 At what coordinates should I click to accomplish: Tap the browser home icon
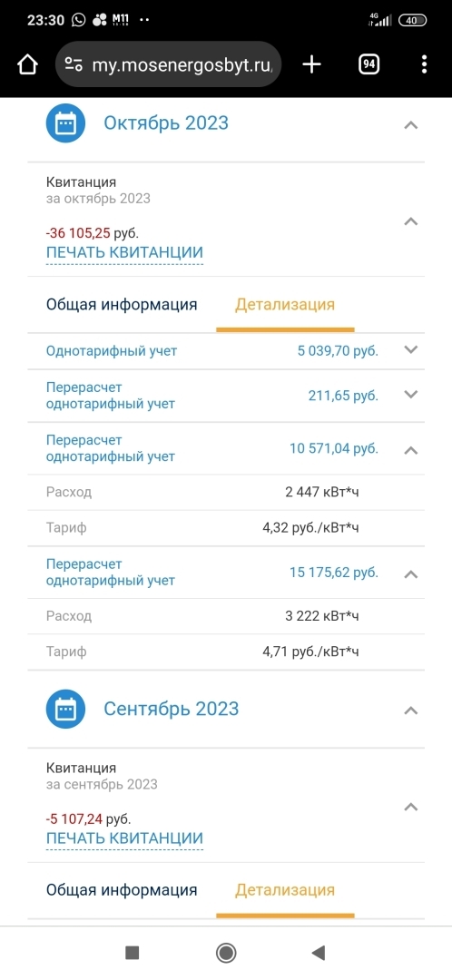(x=27, y=64)
